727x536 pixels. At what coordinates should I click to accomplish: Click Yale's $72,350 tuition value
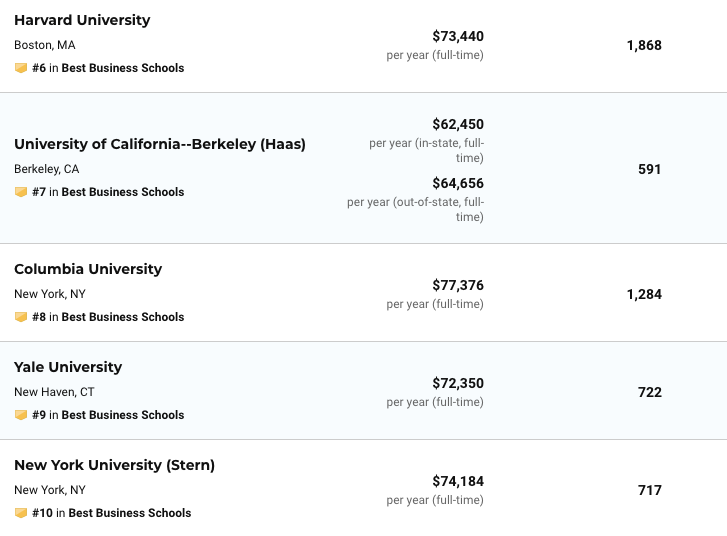(x=458, y=383)
